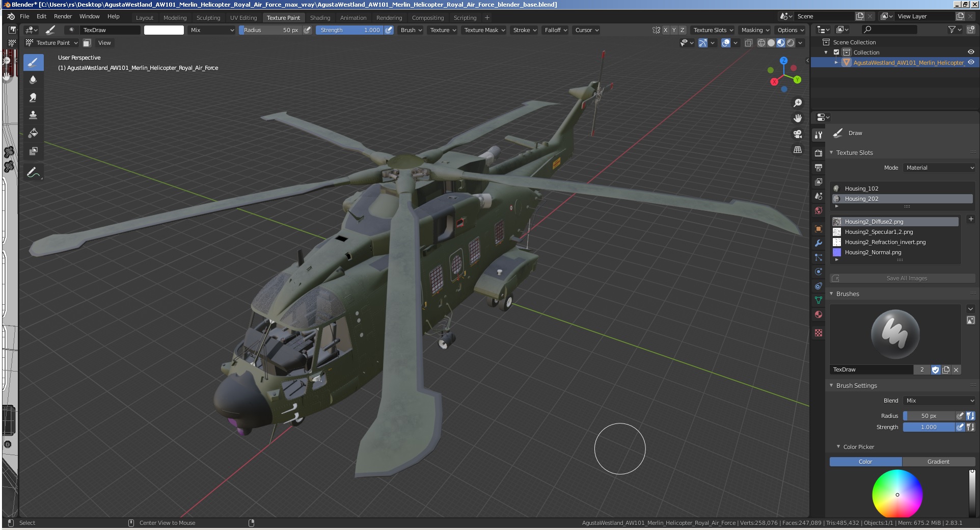Open Modifiers wrench properties tab
The height and width of the screenshot is (530, 980).
tap(819, 243)
